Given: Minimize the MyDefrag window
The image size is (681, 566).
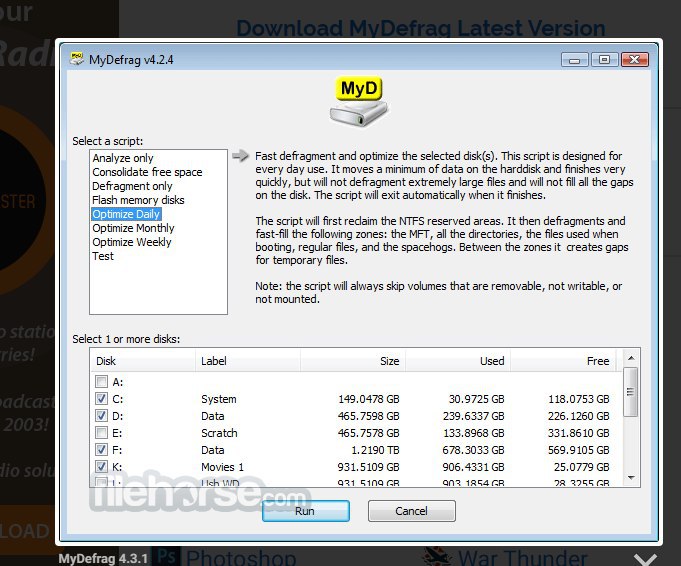Looking at the screenshot, I should tap(574, 60).
